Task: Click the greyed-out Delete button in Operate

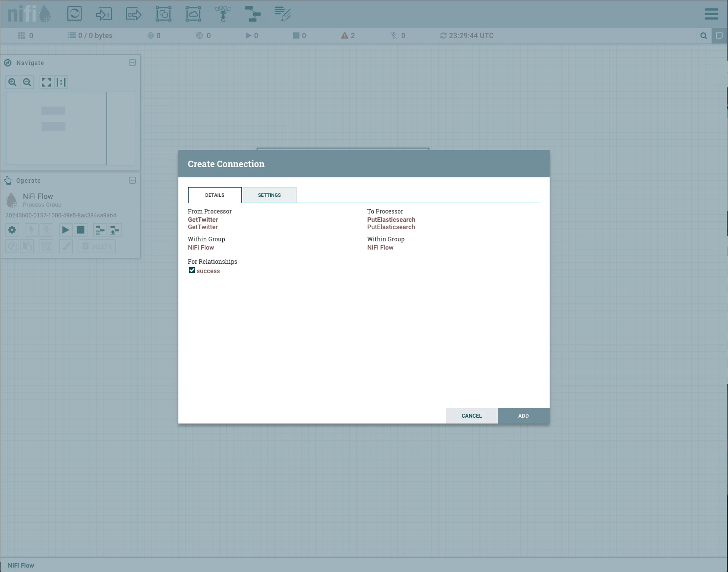Action: click(x=97, y=246)
